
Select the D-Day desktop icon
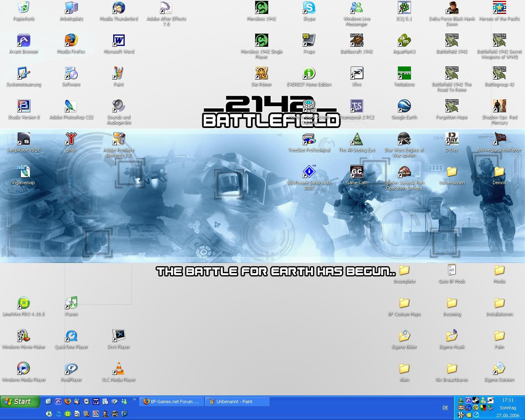pos(452,139)
